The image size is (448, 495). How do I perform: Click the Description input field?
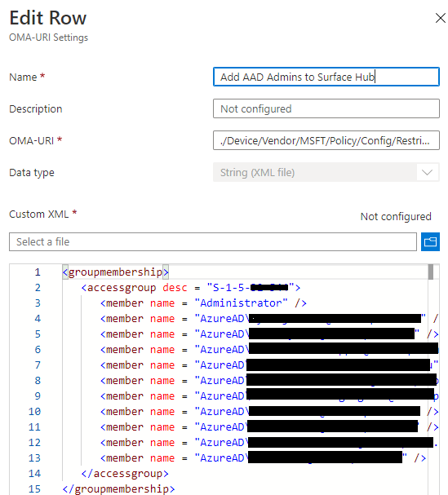click(x=326, y=108)
